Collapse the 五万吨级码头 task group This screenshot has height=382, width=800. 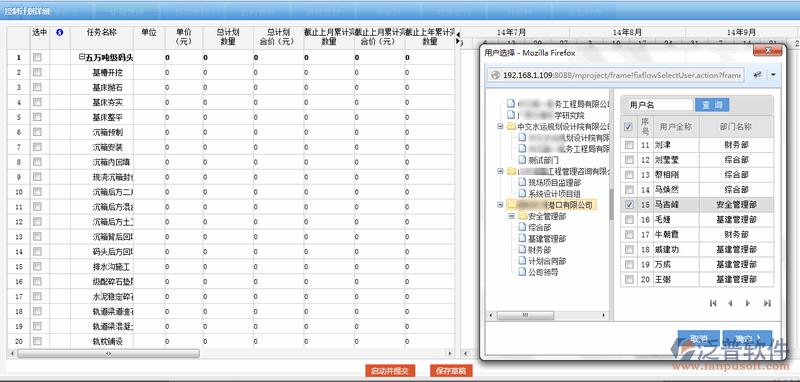pyautogui.click(x=81, y=58)
